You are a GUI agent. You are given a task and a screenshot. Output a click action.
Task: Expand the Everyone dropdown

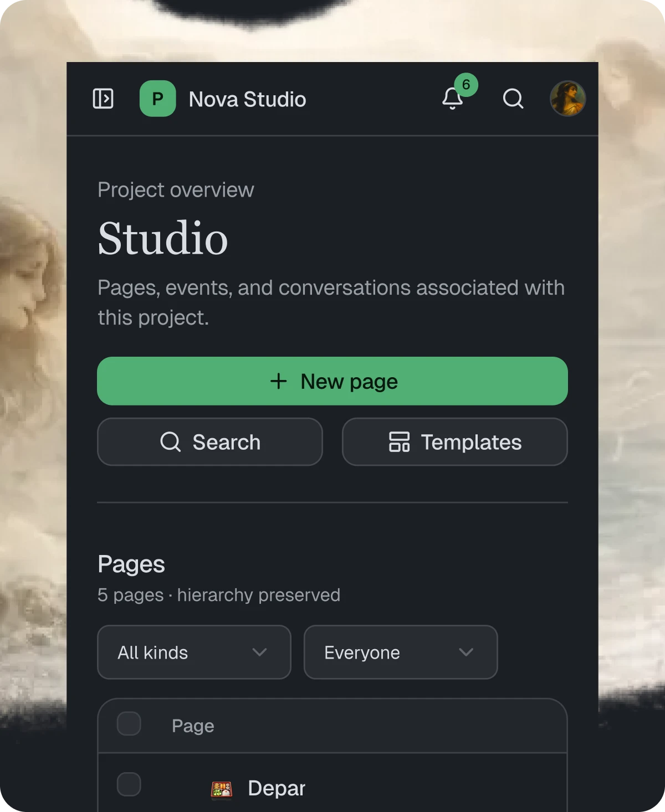(401, 652)
